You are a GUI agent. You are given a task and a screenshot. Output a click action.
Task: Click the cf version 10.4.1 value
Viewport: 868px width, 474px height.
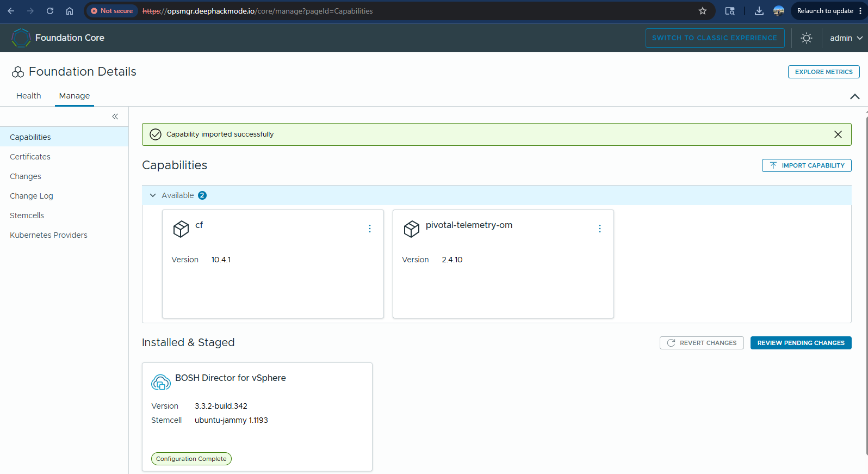(x=221, y=260)
